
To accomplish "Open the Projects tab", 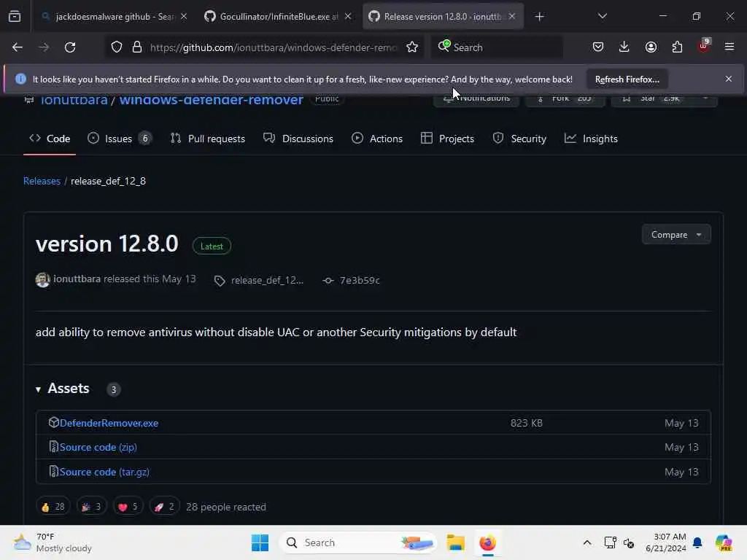I will [447, 139].
